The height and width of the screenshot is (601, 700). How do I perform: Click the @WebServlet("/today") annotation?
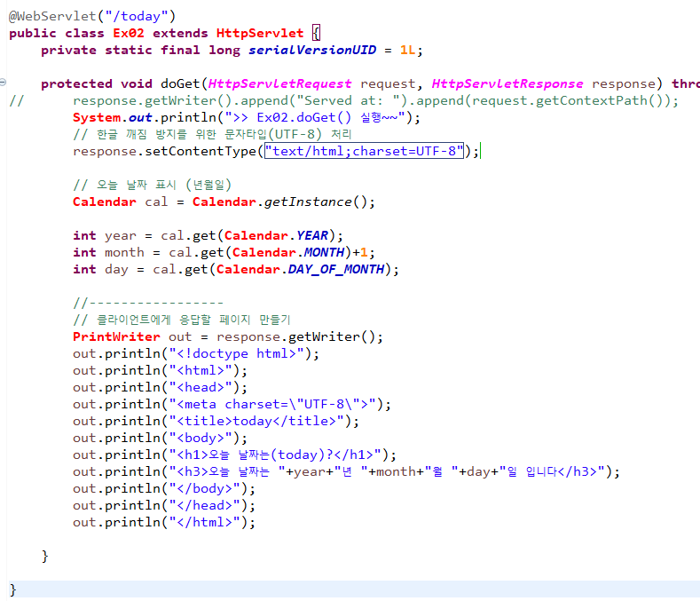pyautogui.click(x=92, y=16)
